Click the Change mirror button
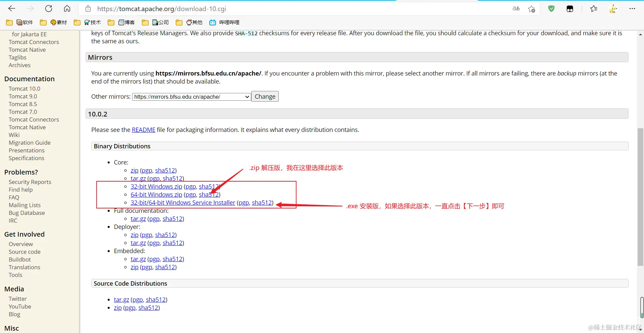The height and width of the screenshot is (333, 644). coord(265,97)
